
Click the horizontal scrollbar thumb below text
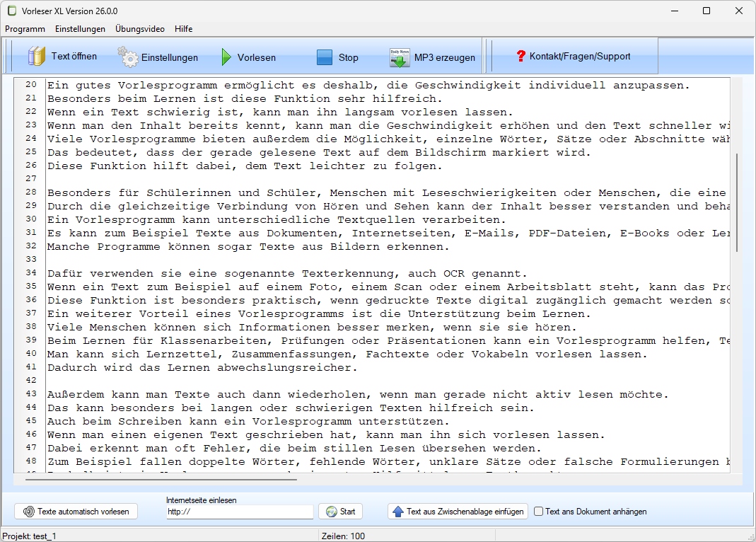[x=161, y=479]
